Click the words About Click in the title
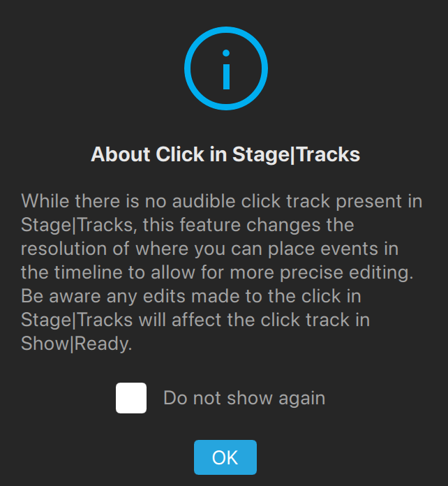The image size is (448, 486). click(x=147, y=154)
